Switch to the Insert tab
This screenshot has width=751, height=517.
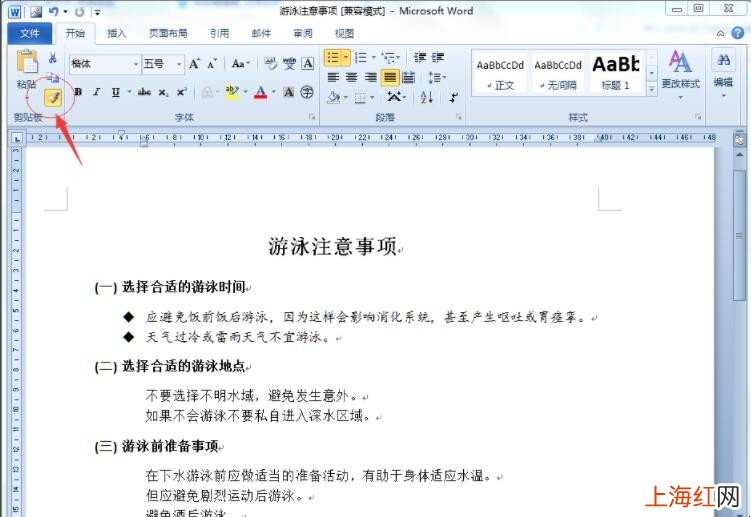click(116, 33)
